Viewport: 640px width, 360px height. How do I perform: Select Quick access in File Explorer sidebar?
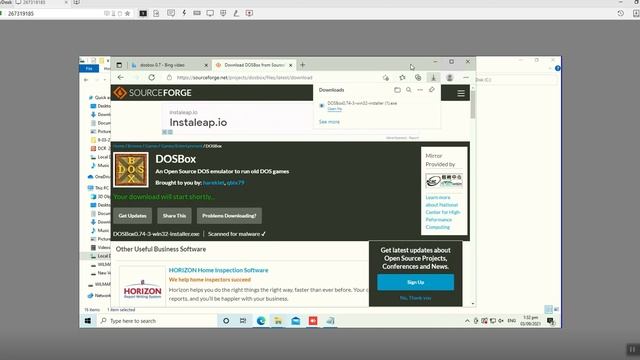pos(99,98)
